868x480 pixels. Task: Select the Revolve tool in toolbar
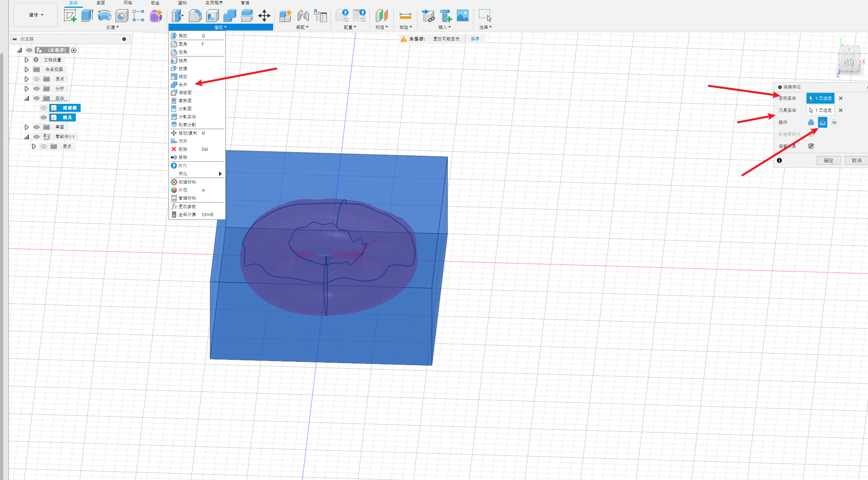(x=104, y=16)
